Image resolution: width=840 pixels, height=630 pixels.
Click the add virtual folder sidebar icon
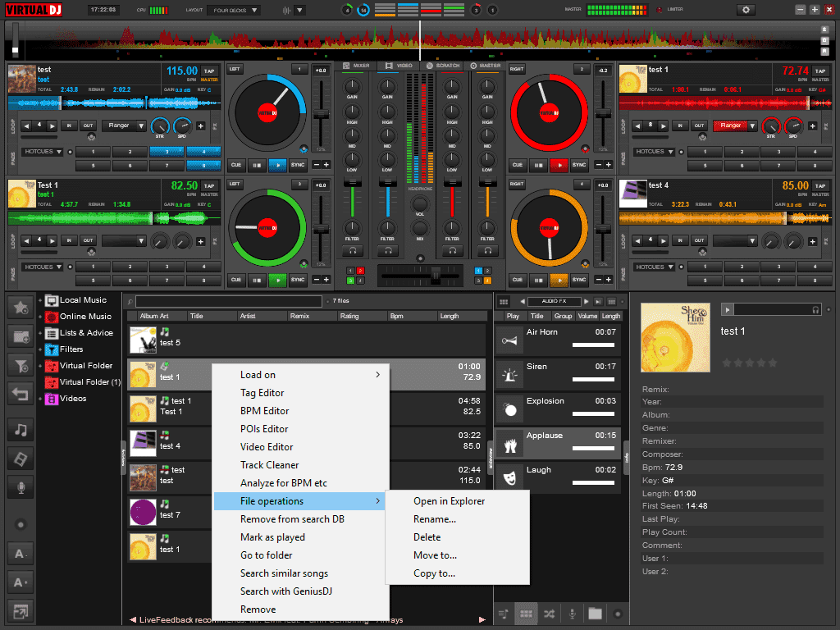pos(21,336)
